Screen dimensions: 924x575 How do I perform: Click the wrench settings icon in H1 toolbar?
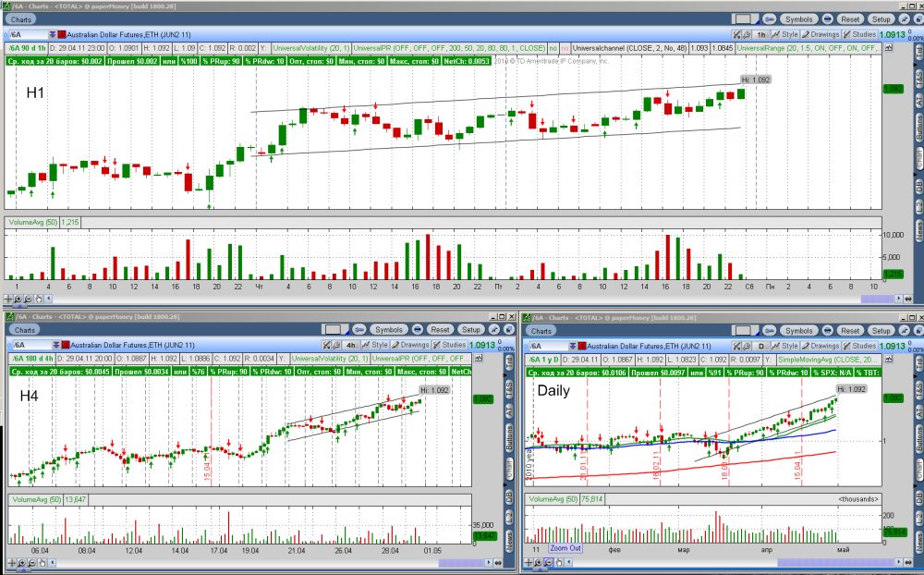coord(747,35)
